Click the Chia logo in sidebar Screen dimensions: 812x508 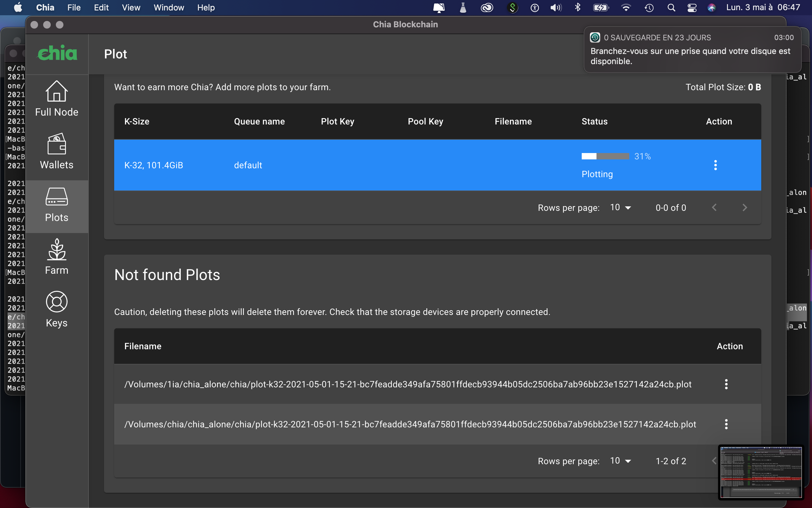(57, 53)
